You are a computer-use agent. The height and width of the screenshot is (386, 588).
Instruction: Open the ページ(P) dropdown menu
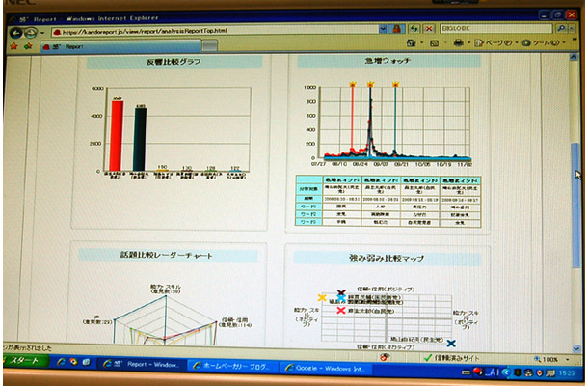tap(496, 43)
